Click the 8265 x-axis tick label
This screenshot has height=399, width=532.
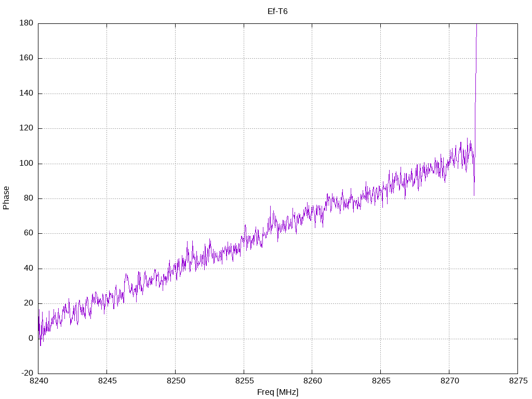380,382
